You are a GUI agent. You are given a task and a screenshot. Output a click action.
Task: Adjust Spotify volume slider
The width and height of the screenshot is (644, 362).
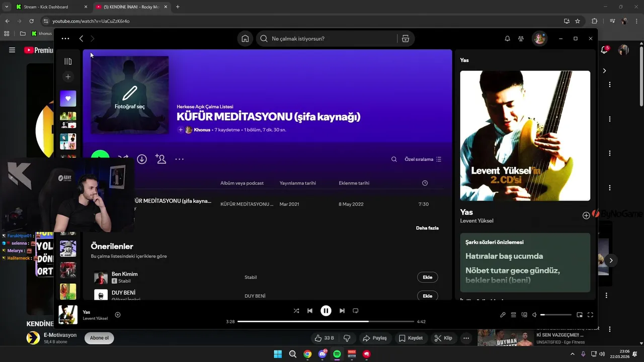point(555,315)
